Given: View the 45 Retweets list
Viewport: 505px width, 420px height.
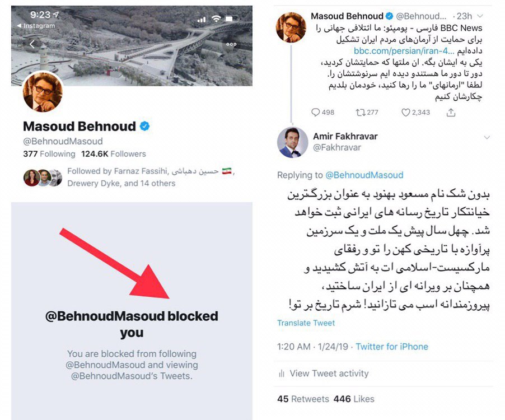Looking at the screenshot, I should [x=303, y=399].
